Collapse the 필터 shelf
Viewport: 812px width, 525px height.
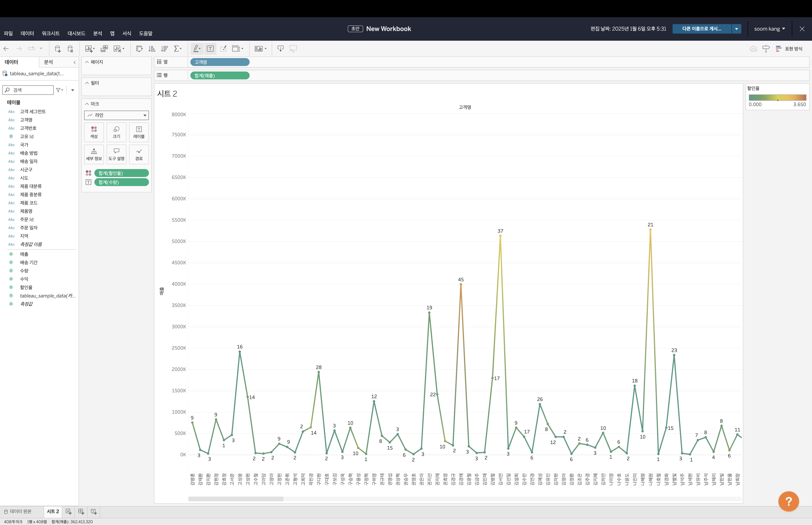click(87, 83)
